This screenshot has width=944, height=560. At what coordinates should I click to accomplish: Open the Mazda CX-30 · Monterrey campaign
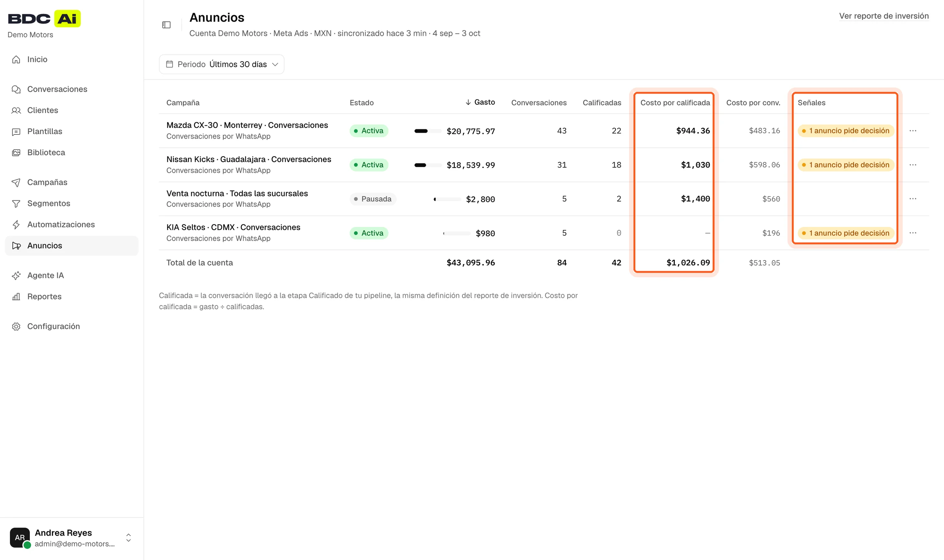click(x=247, y=125)
